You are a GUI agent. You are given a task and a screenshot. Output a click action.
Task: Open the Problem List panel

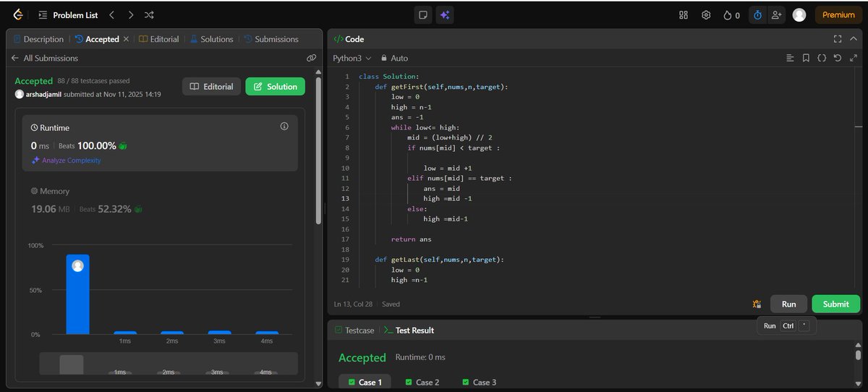pos(67,14)
